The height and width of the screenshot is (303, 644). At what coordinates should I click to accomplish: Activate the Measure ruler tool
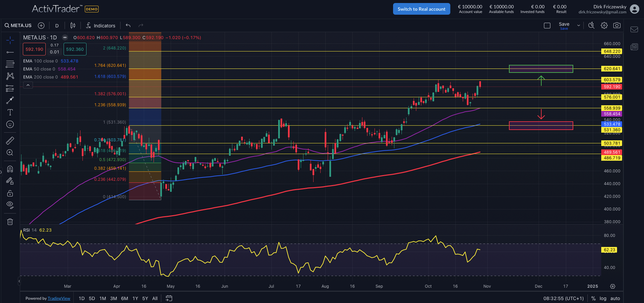(10, 141)
